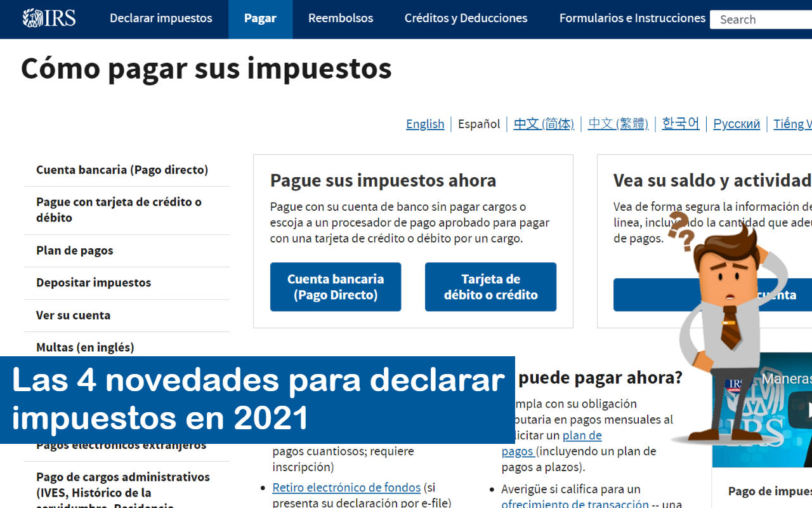The image size is (812, 508).
Task: Switch language to Русский
Action: (737, 124)
